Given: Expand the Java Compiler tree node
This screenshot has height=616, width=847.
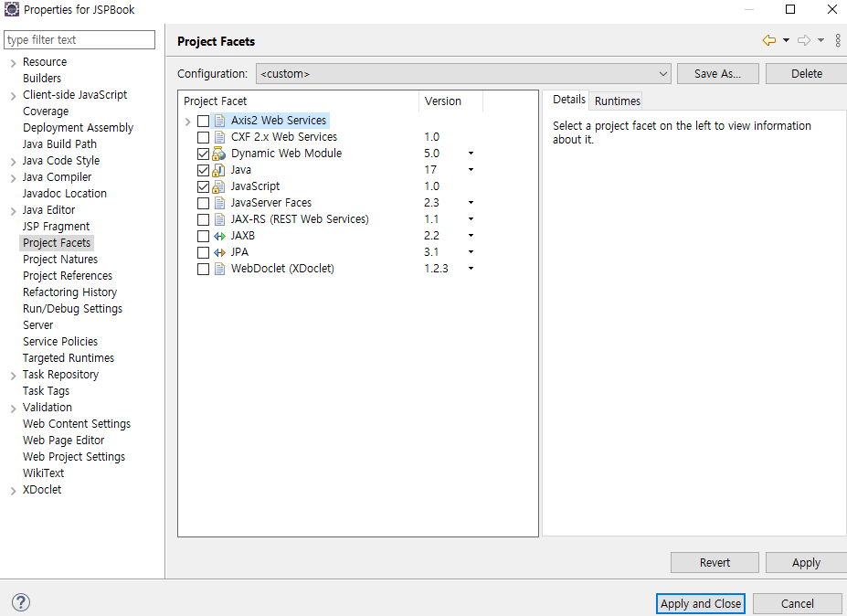Looking at the screenshot, I should 13,178.
